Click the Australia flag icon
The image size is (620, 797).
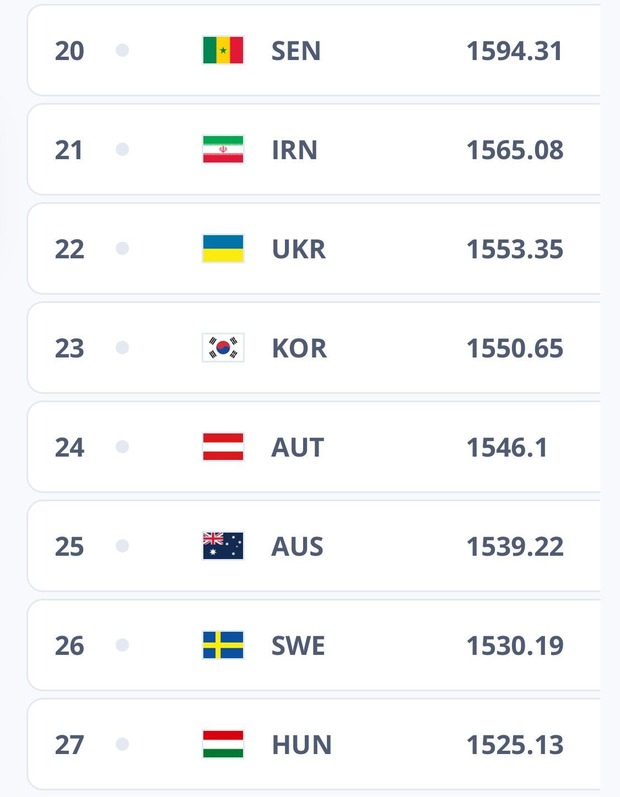[223, 546]
